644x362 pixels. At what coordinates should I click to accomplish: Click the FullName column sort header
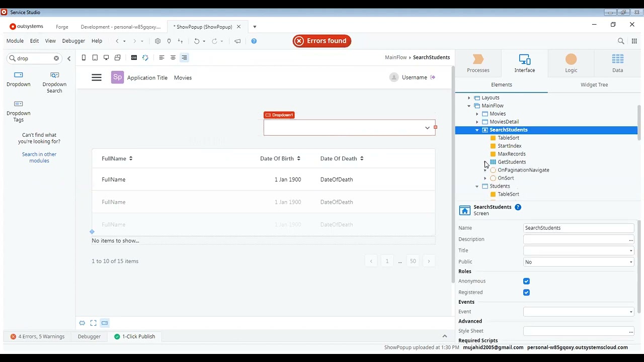click(x=117, y=158)
